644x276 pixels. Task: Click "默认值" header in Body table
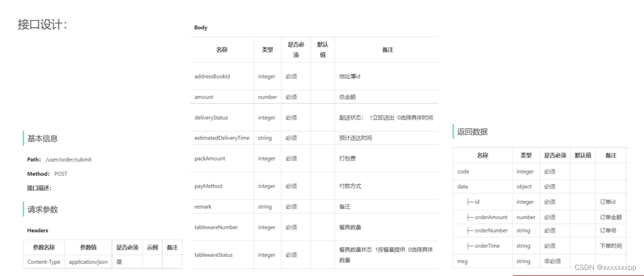tap(323, 50)
